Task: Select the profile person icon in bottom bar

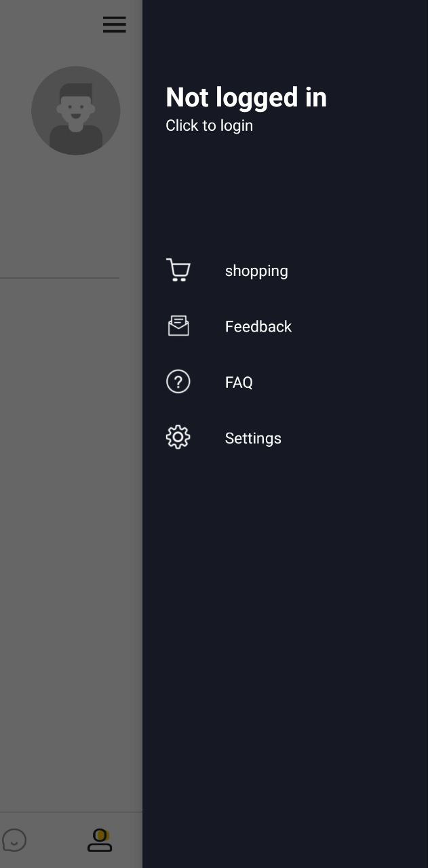Action: 100,840
